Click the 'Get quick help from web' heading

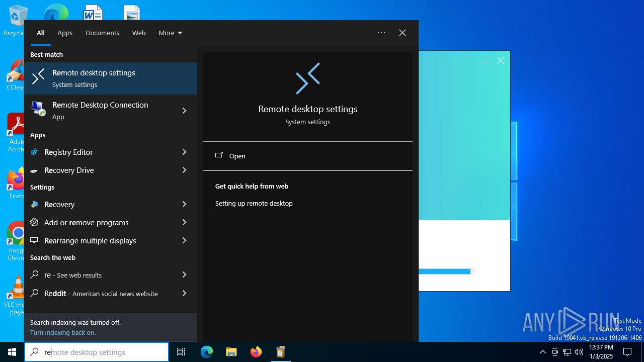coord(252,186)
